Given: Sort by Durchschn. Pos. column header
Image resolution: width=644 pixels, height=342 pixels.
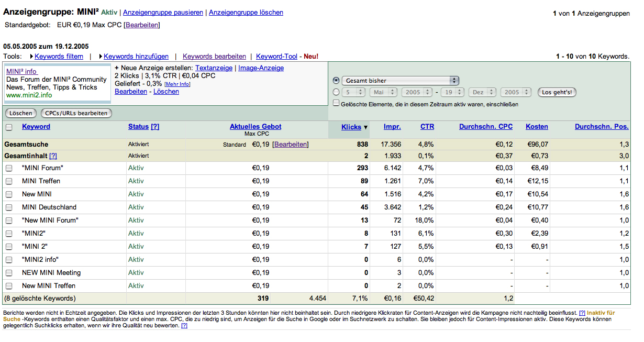Looking at the screenshot, I should [x=602, y=127].
